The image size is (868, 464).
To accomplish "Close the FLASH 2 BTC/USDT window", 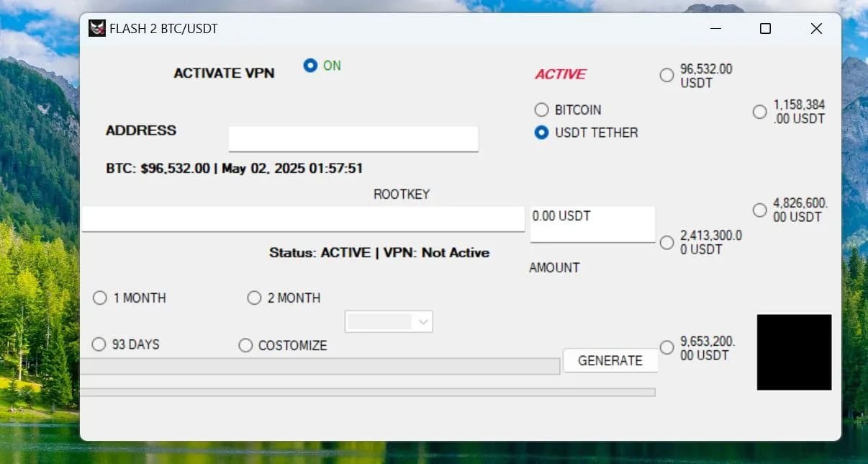I will pyautogui.click(x=815, y=29).
